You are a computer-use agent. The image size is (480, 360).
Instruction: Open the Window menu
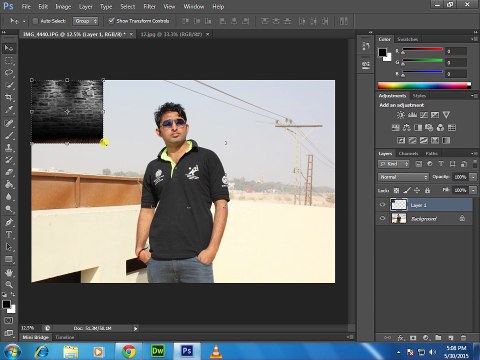pos(193,6)
